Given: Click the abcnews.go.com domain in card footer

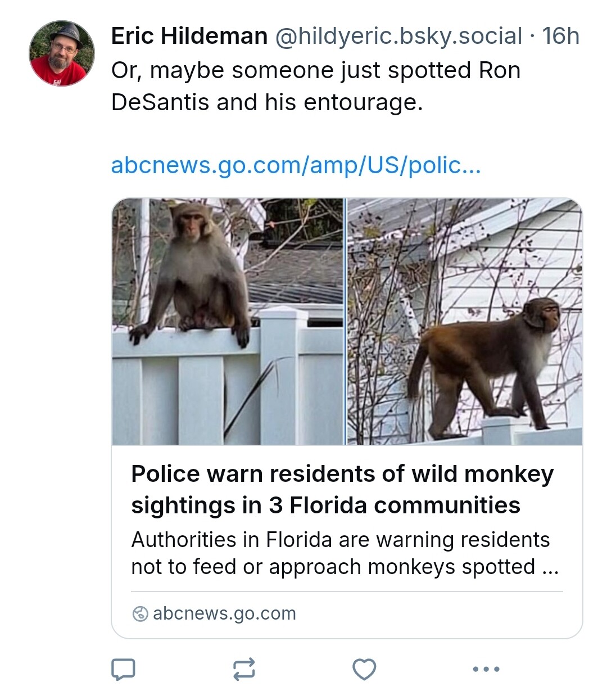Looking at the screenshot, I should [224, 613].
